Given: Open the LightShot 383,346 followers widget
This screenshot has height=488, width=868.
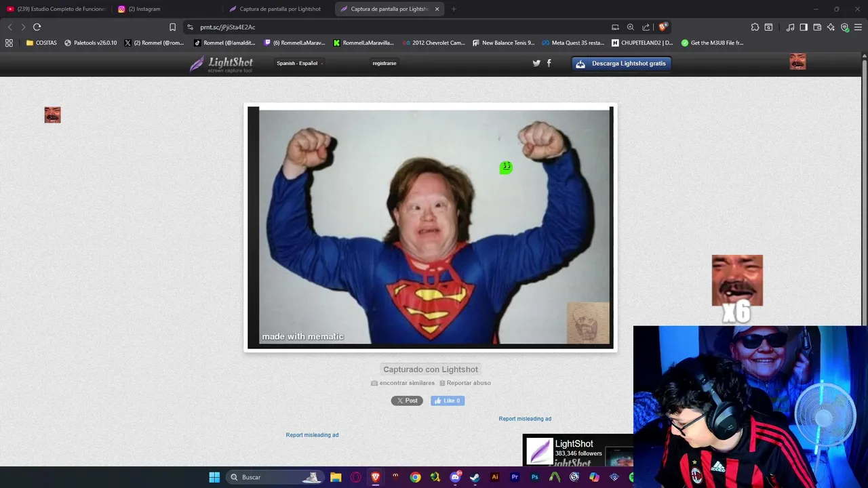Looking at the screenshot, I should point(578,450).
